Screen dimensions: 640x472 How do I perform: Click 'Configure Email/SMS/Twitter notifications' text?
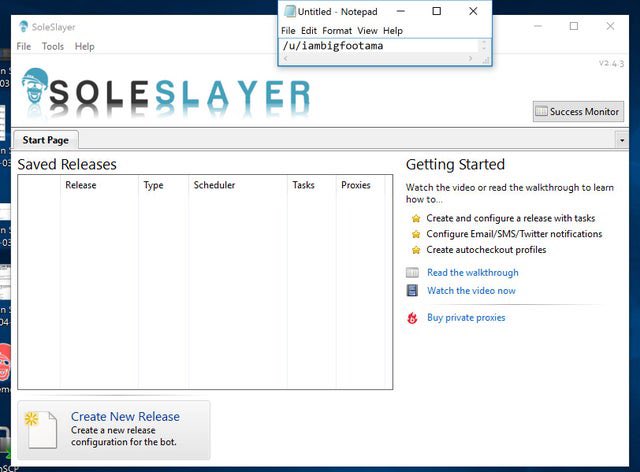click(x=514, y=234)
